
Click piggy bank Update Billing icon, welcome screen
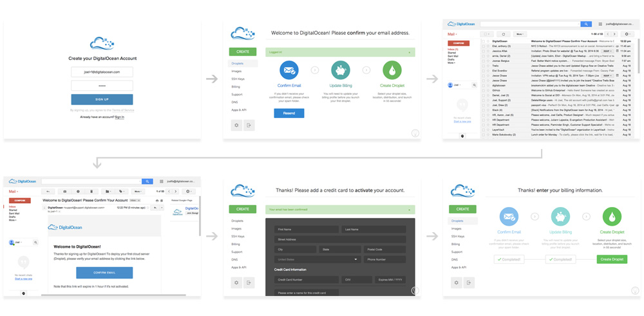click(x=341, y=70)
